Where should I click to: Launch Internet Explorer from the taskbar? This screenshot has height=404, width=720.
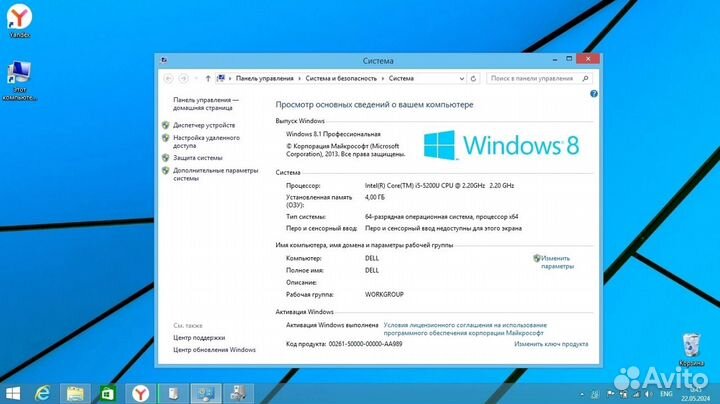pyautogui.click(x=43, y=393)
